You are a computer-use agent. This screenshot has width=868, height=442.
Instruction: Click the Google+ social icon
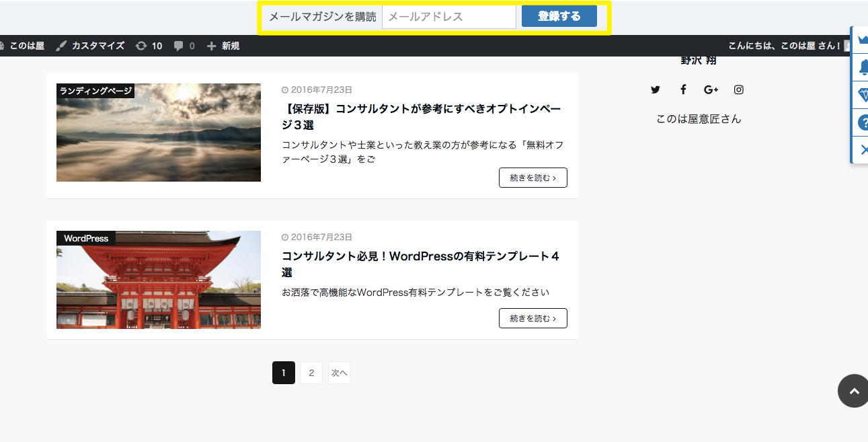711,89
